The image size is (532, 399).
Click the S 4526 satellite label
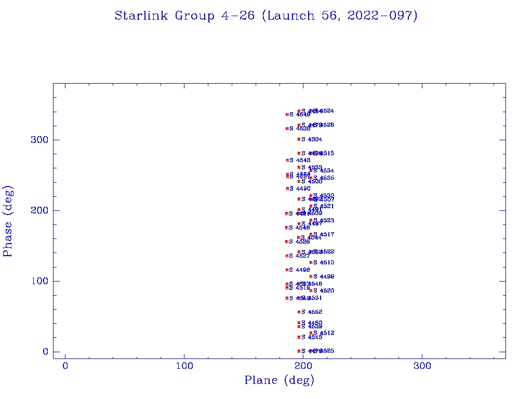[299, 242]
